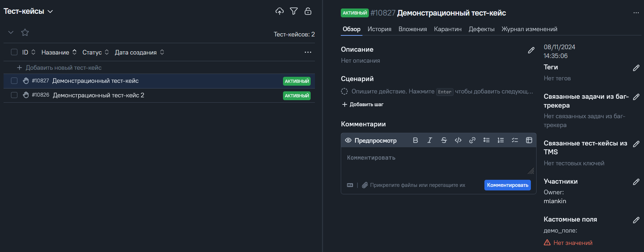Open the filter funnel icon
The width and height of the screenshot is (644, 252).
tap(294, 11)
